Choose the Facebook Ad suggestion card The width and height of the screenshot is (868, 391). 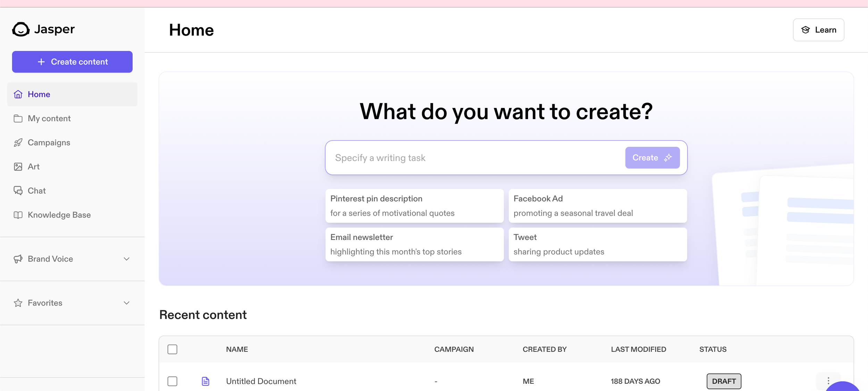597,206
